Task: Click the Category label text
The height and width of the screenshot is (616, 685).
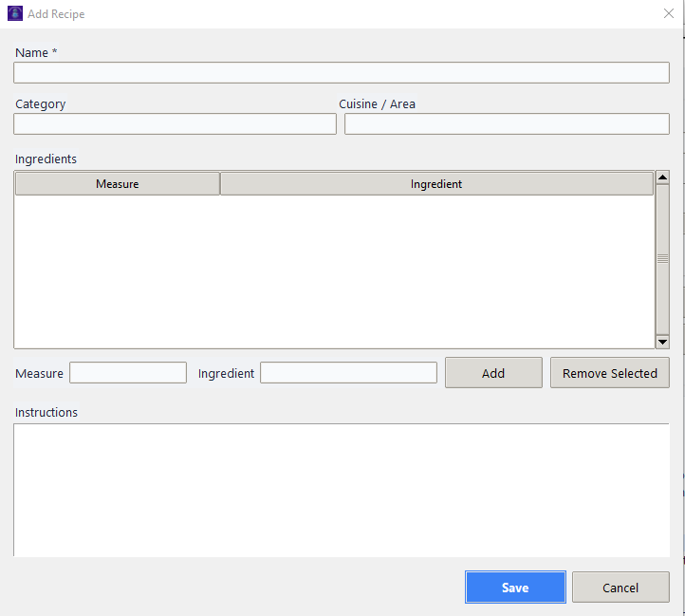Action: (40, 104)
